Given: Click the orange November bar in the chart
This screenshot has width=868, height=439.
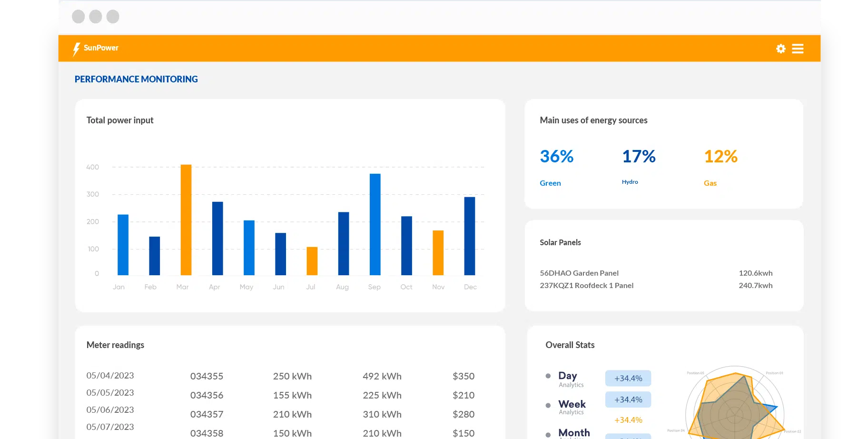Looking at the screenshot, I should click(437, 252).
